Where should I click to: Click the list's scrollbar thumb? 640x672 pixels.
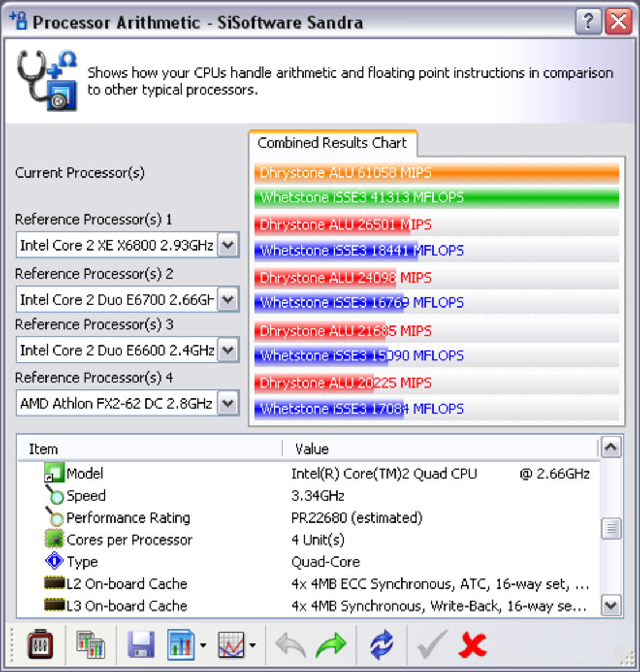pyautogui.click(x=611, y=529)
